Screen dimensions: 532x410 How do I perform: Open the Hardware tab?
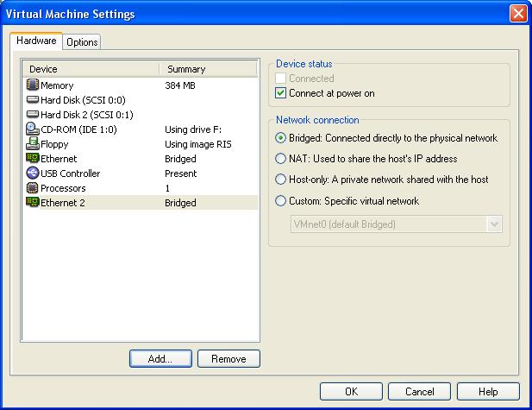tap(36, 41)
